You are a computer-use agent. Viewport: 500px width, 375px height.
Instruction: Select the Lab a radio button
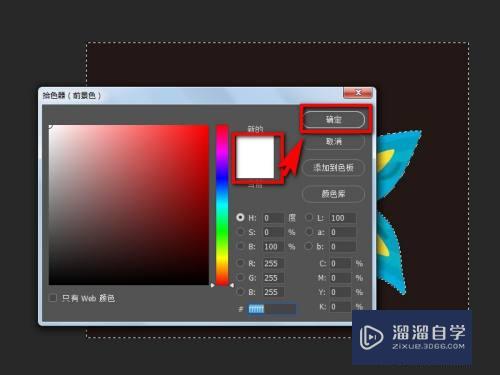tap(309, 232)
